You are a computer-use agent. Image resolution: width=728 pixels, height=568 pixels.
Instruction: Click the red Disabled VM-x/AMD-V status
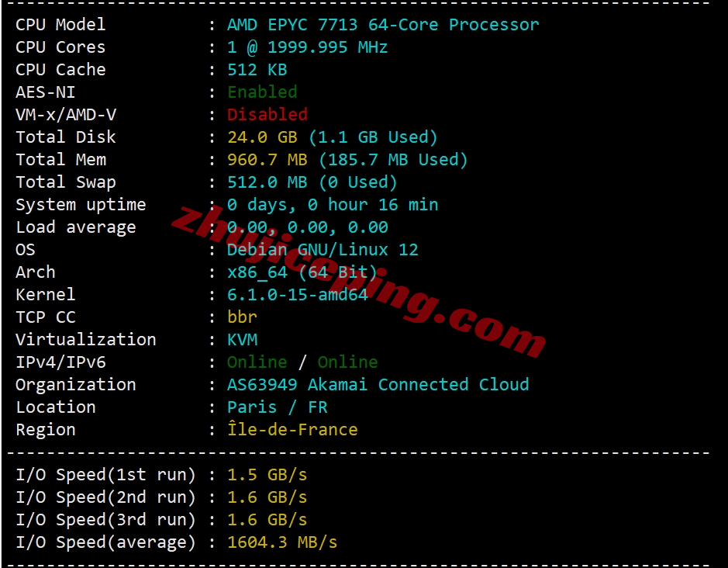[x=267, y=114]
